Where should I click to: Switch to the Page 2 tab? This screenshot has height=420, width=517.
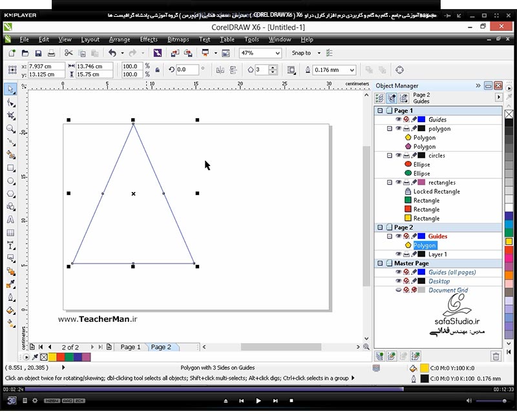click(161, 347)
